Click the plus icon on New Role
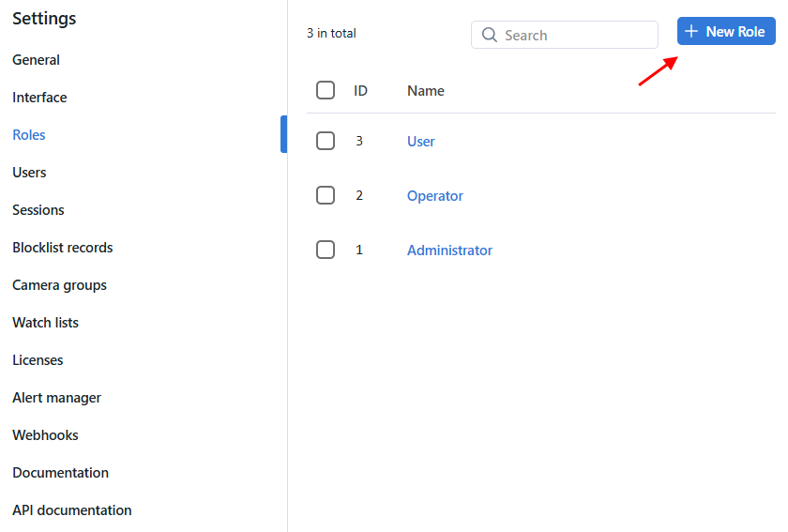The width and height of the screenshot is (788, 532). (x=691, y=31)
